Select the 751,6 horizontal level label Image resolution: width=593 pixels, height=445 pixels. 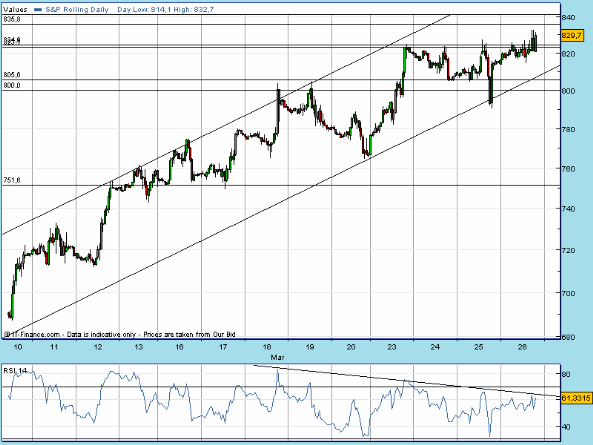pyautogui.click(x=12, y=180)
